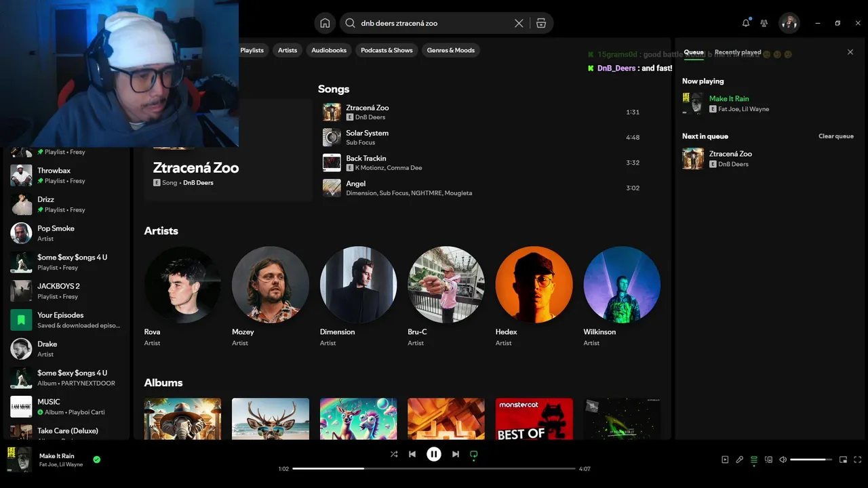Open Monstercat Best Of album cover
This screenshot has width=868, height=488.
pos(534,419)
